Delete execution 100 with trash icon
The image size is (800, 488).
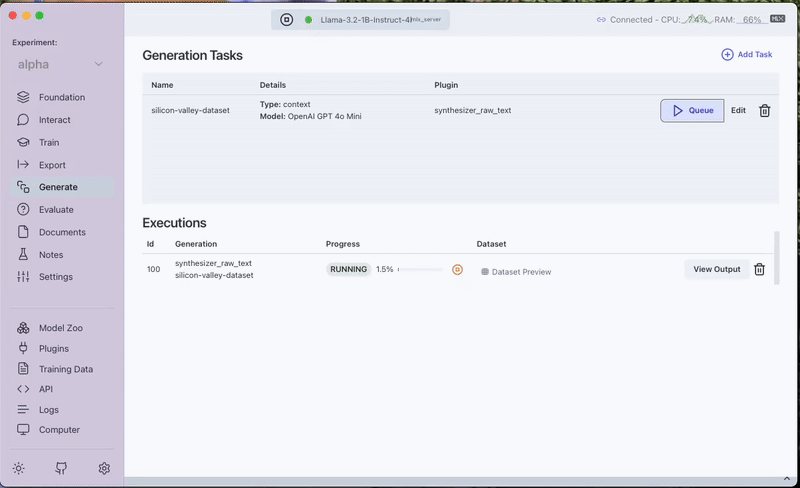tap(759, 269)
